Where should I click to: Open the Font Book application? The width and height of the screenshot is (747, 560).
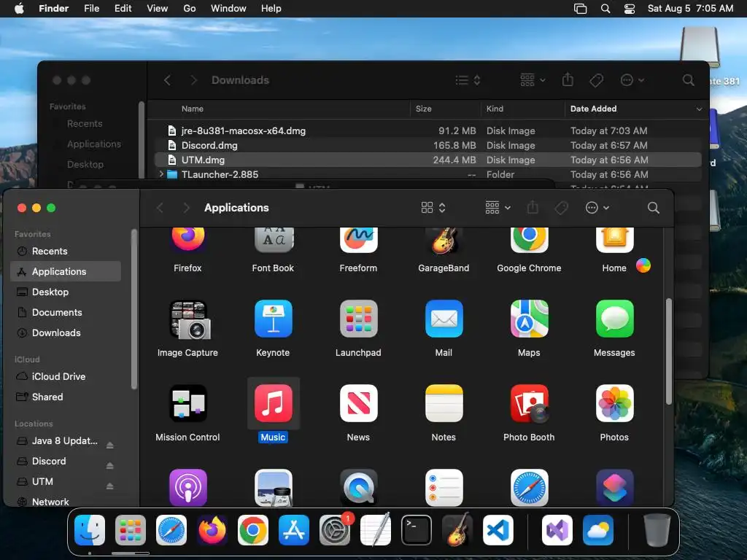click(x=274, y=239)
